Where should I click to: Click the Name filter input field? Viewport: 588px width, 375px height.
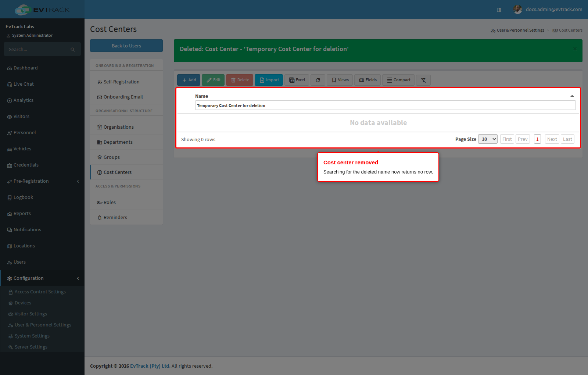[385, 106]
